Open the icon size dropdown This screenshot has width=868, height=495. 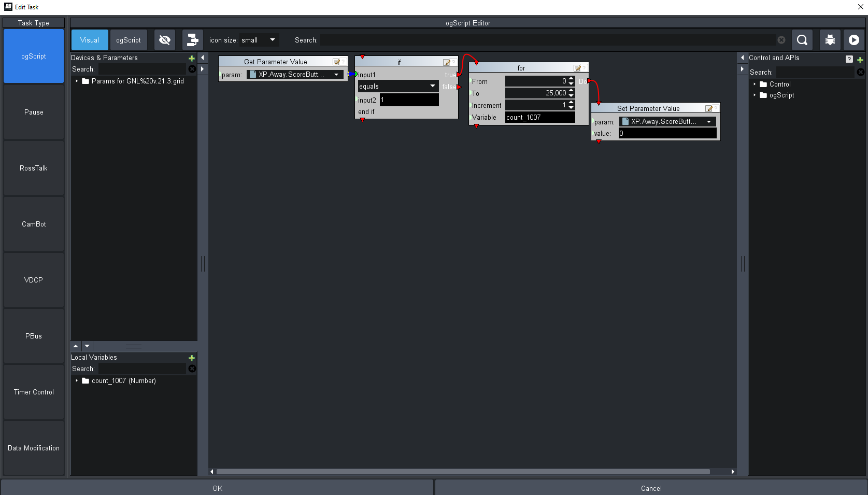tap(260, 40)
